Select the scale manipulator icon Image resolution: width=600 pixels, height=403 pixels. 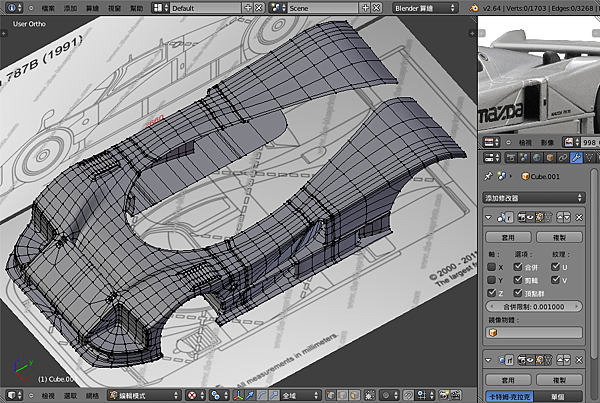[273, 395]
